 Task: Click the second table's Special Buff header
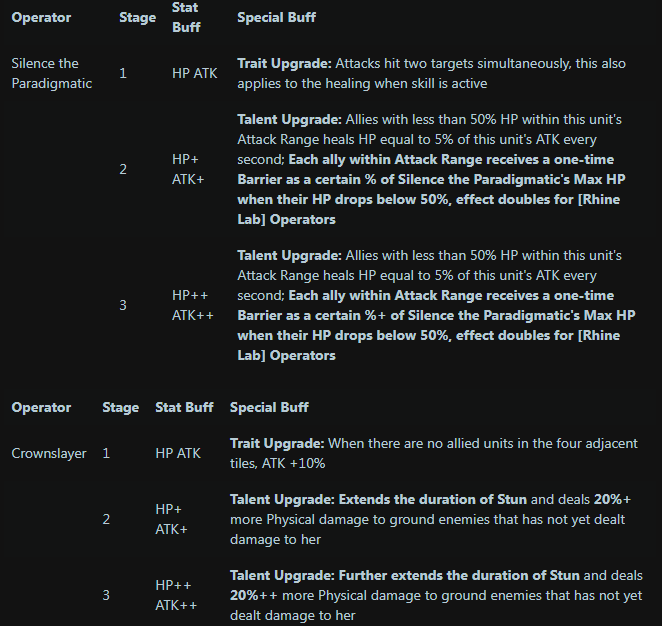point(269,407)
